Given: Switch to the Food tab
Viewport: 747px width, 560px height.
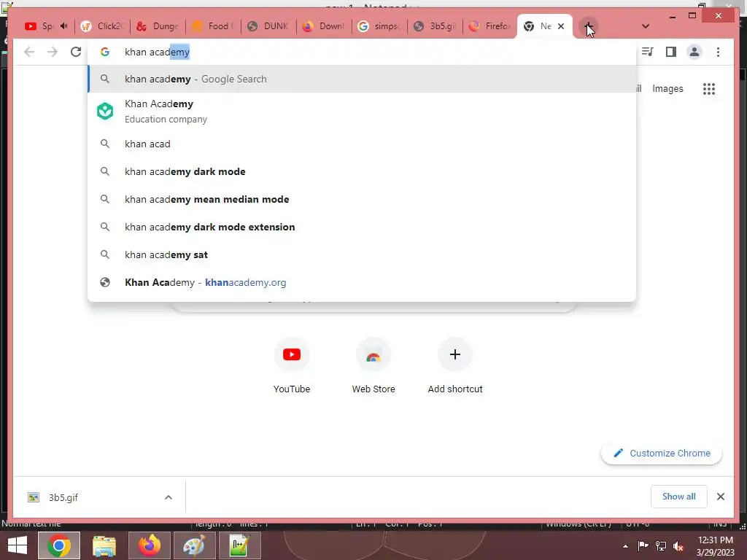Looking at the screenshot, I should pyautogui.click(x=213, y=26).
